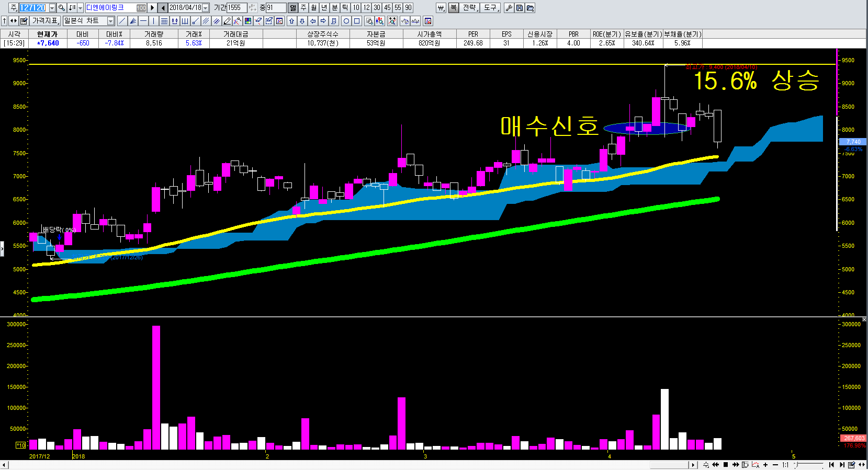The height and width of the screenshot is (470, 868).
Task: Open chart settings wrench icon
Action: [509, 8]
